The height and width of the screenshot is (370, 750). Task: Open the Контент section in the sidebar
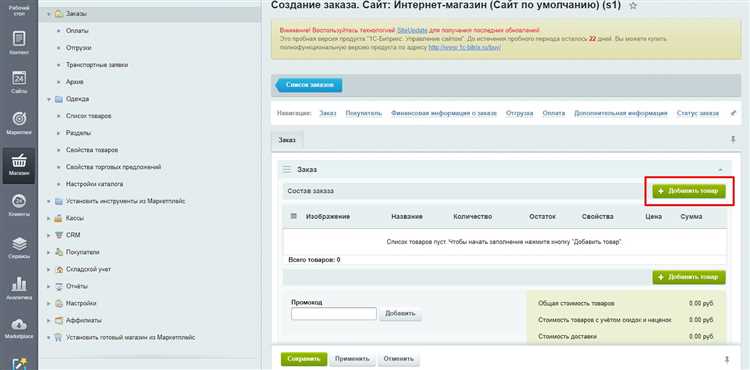point(19,43)
